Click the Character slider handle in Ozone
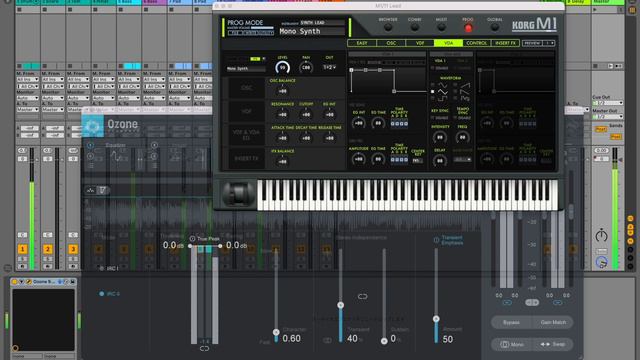The height and width of the screenshot is (360, 640). 276,332
